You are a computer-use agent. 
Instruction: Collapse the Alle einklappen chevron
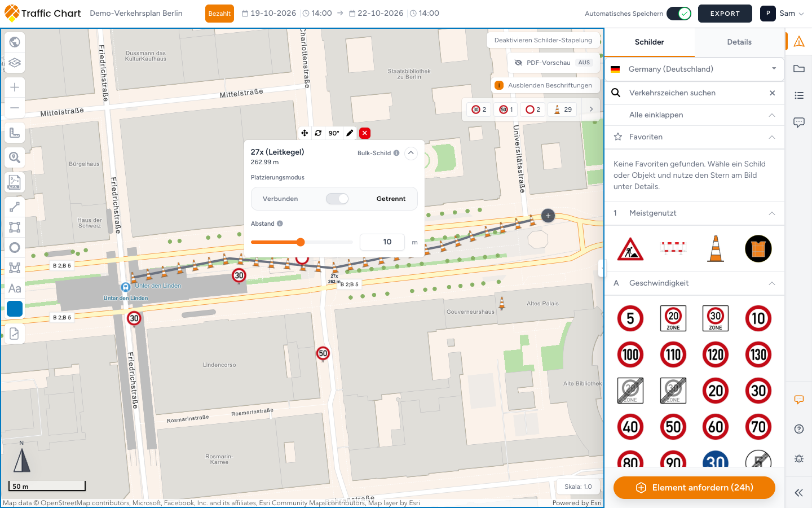coord(772,115)
